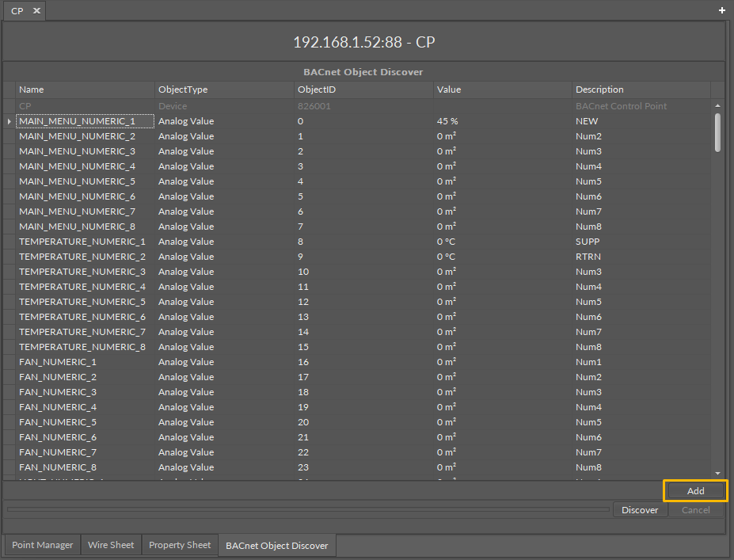The image size is (734, 560).
Task: Click the scrollbar down arrow icon
Action: 719,473
